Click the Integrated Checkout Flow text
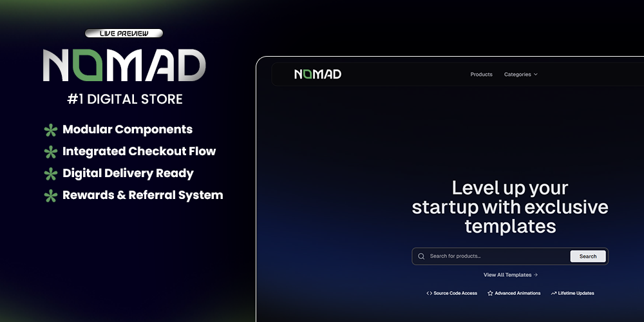This screenshot has height=322, width=644. (x=139, y=151)
